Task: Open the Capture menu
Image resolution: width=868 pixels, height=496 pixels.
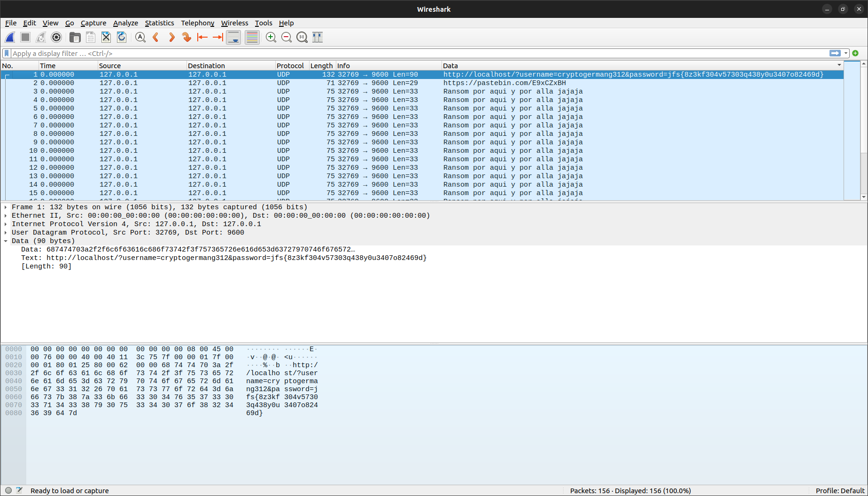Action: tap(93, 23)
